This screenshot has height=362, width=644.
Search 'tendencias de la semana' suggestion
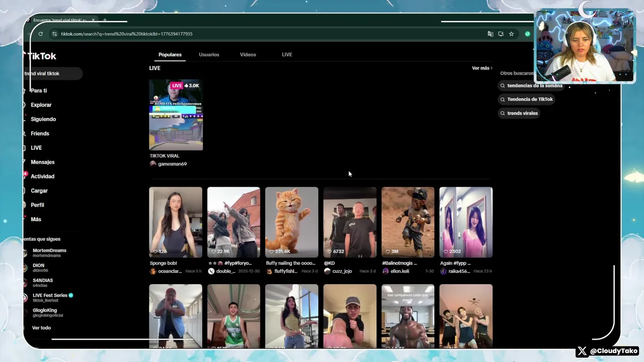coord(531,85)
